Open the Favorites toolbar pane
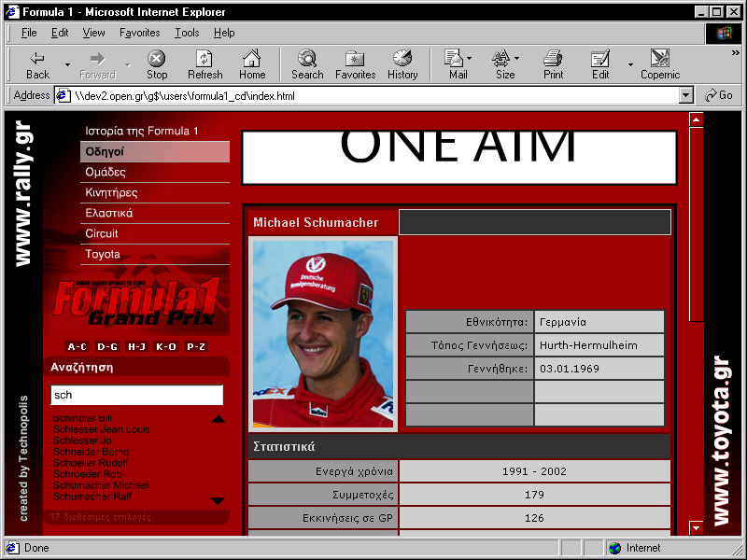This screenshot has height=560, width=747. click(356, 64)
